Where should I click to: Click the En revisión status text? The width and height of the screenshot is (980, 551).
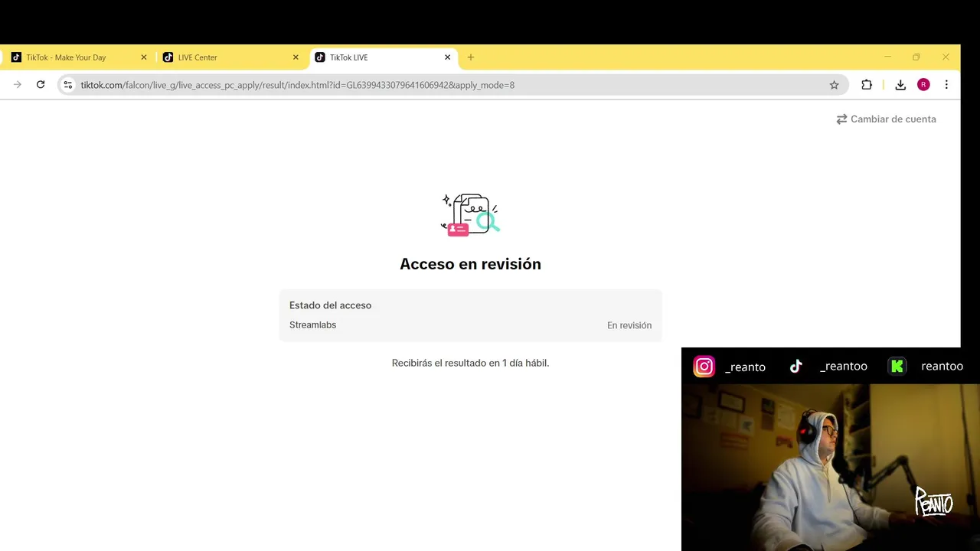click(629, 325)
